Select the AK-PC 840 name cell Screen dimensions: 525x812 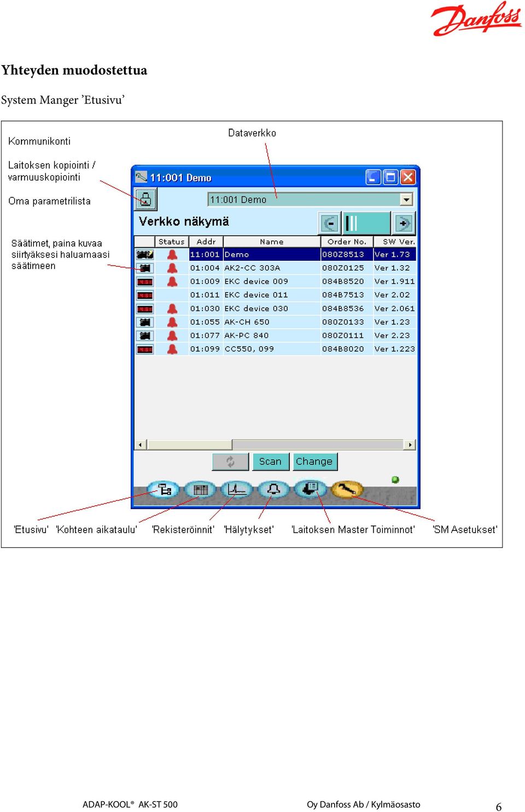coord(272,336)
